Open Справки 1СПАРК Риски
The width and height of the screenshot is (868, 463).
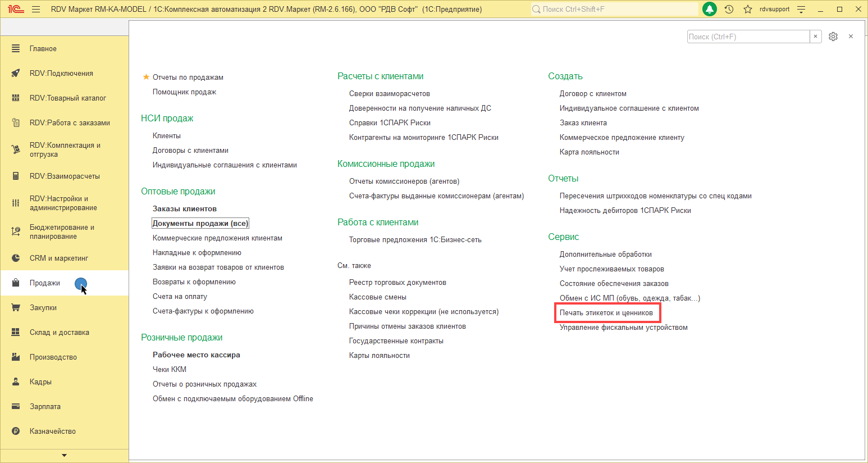(x=390, y=123)
